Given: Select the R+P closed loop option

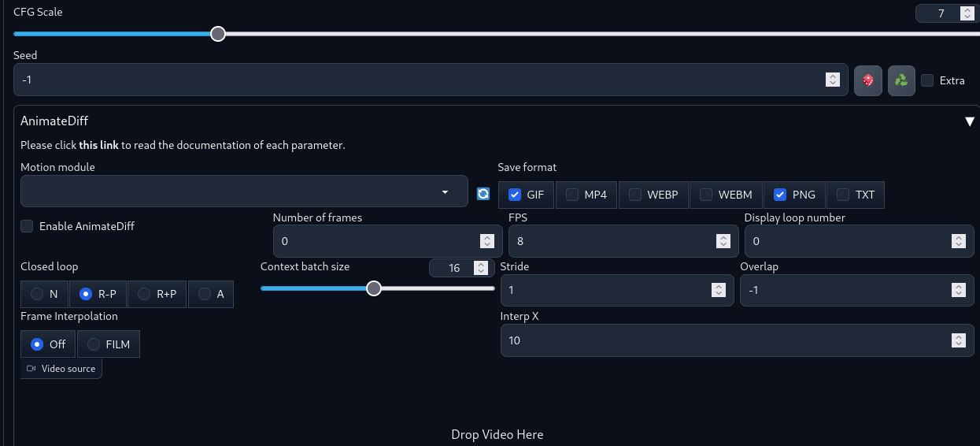Looking at the screenshot, I should click(x=144, y=294).
